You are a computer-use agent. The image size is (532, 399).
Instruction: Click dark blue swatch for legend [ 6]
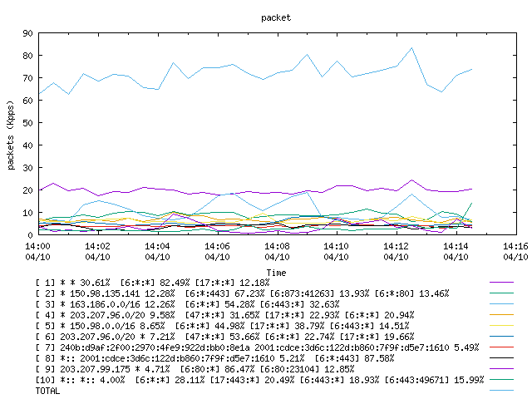pyautogui.click(x=501, y=336)
